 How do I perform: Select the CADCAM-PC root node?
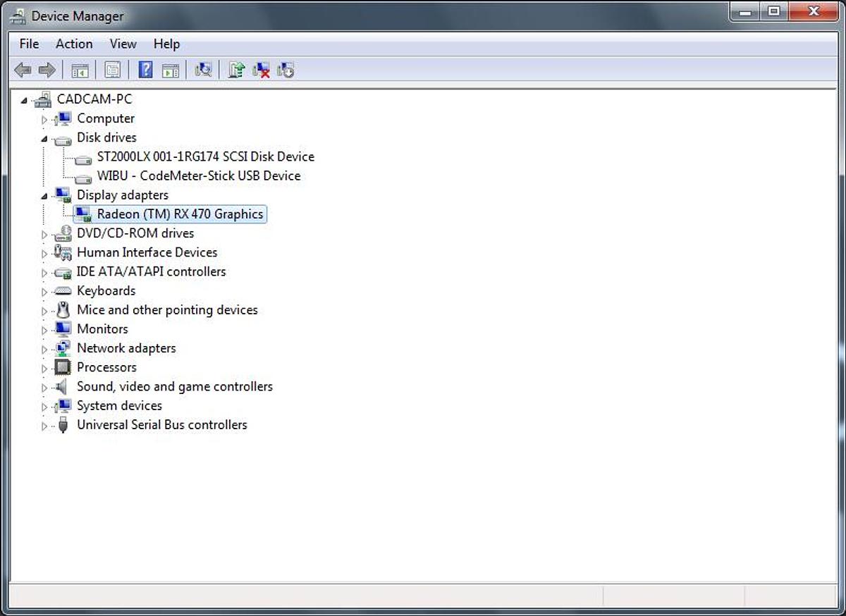[x=94, y=99]
